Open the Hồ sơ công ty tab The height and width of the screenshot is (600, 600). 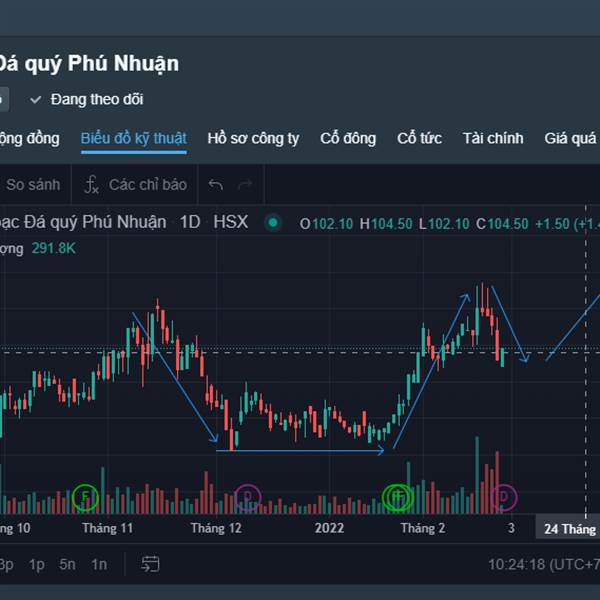pyautogui.click(x=253, y=139)
